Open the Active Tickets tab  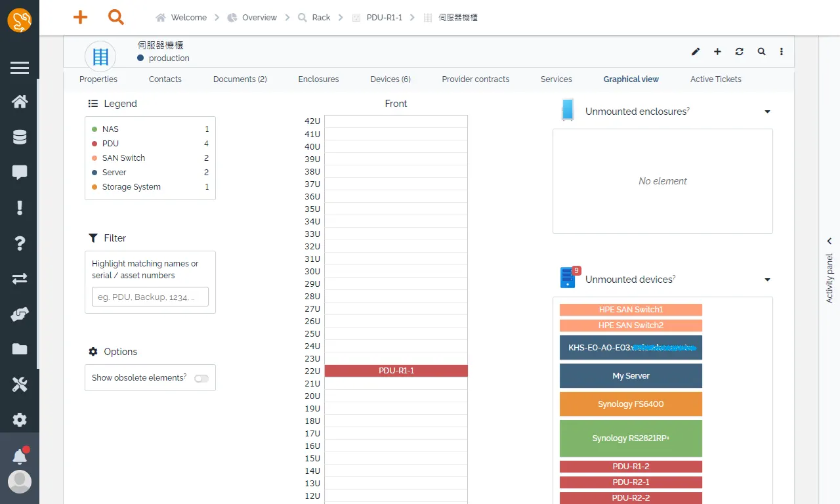pyautogui.click(x=716, y=79)
